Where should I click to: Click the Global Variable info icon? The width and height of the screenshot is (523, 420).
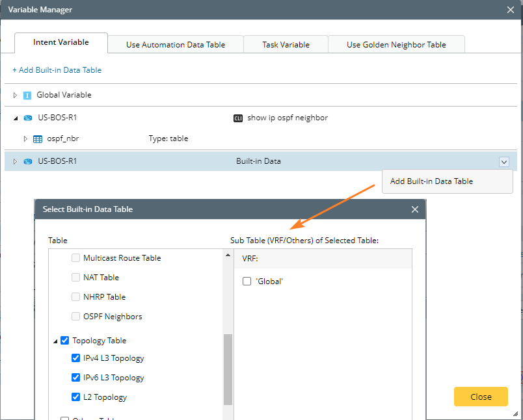pos(27,95)
